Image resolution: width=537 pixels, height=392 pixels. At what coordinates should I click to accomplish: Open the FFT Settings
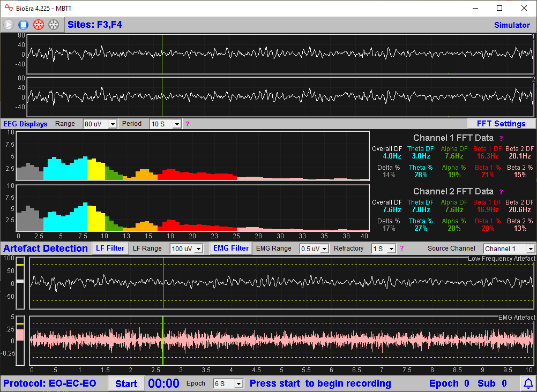click(501, 123)
